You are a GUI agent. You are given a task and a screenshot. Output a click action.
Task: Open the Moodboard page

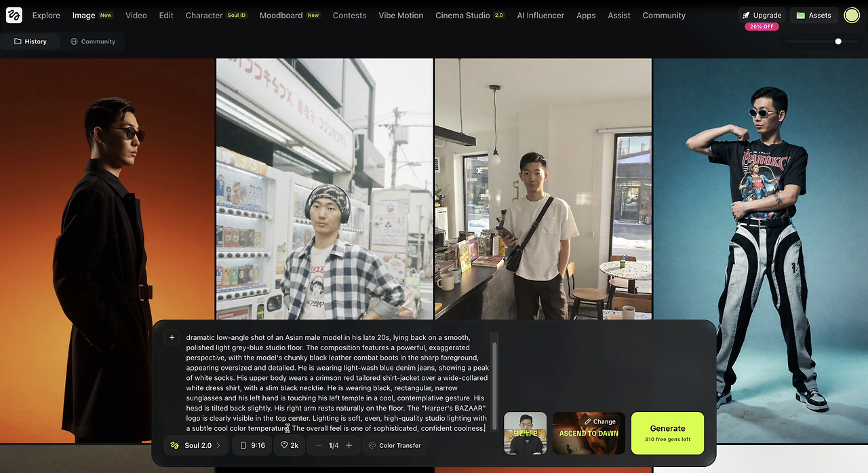pos(281,15)
